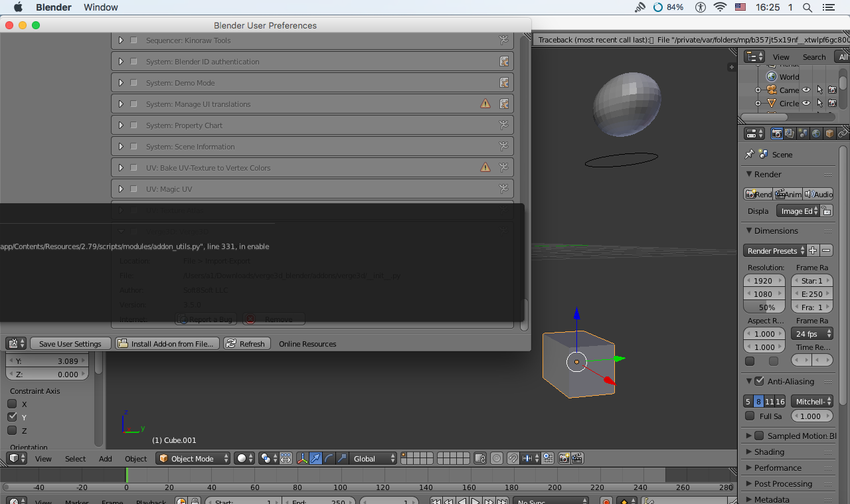
Task: Enable the UV: Magic UV add-on checkbox
Action: 133,189
